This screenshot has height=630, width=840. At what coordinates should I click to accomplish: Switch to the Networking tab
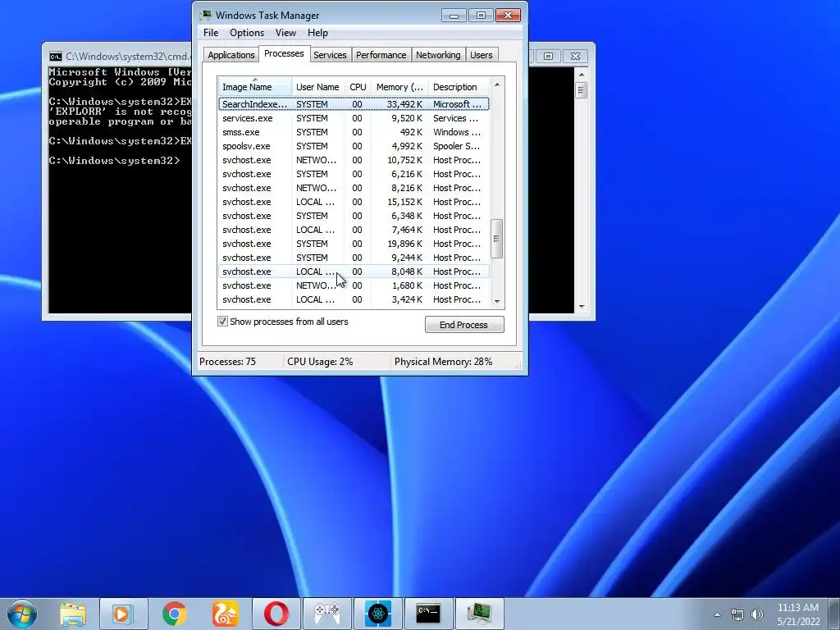438,55
